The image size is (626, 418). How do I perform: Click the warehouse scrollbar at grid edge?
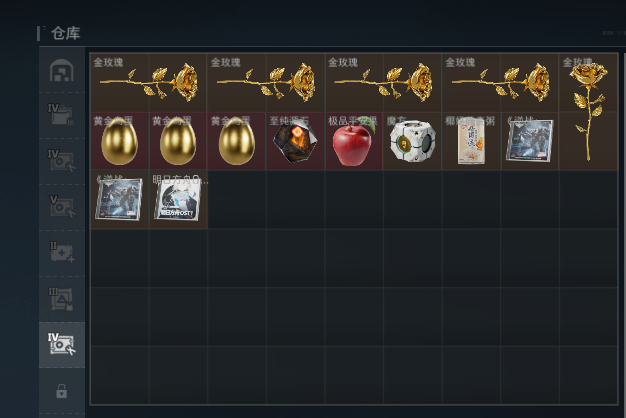pyautogui.click(x=624, y=230)
